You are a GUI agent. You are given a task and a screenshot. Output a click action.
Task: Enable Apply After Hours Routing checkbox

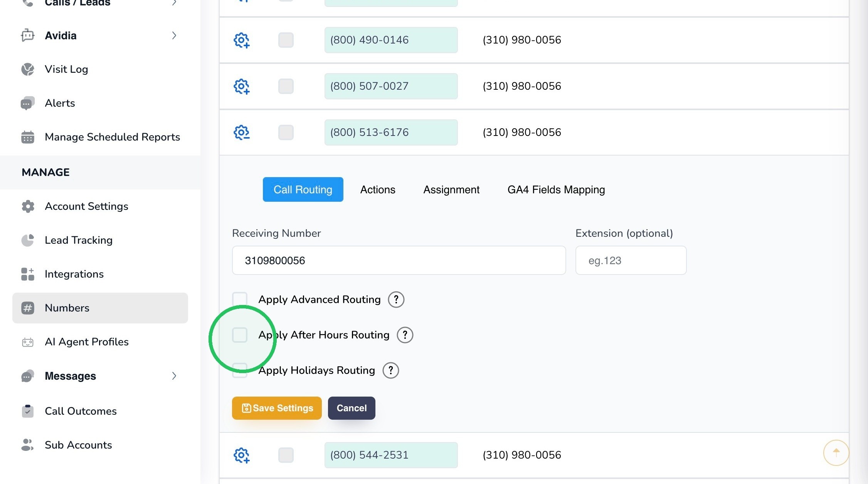240,335
